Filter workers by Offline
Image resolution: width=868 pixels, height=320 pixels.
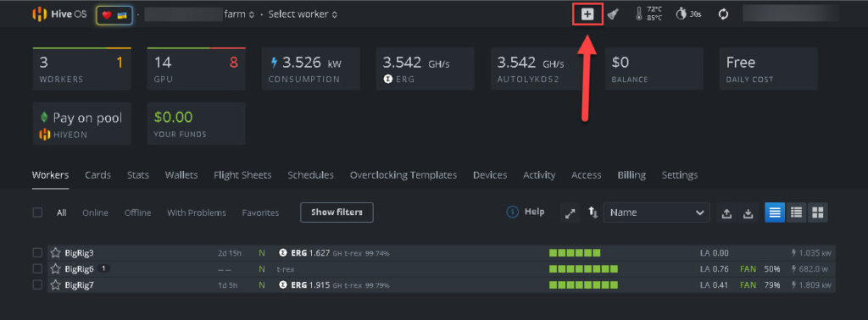(x=137, y=212)
